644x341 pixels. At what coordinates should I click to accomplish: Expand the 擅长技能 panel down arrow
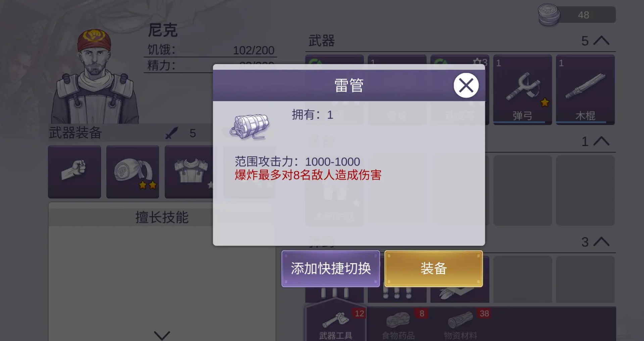click(x=162, y=335)
